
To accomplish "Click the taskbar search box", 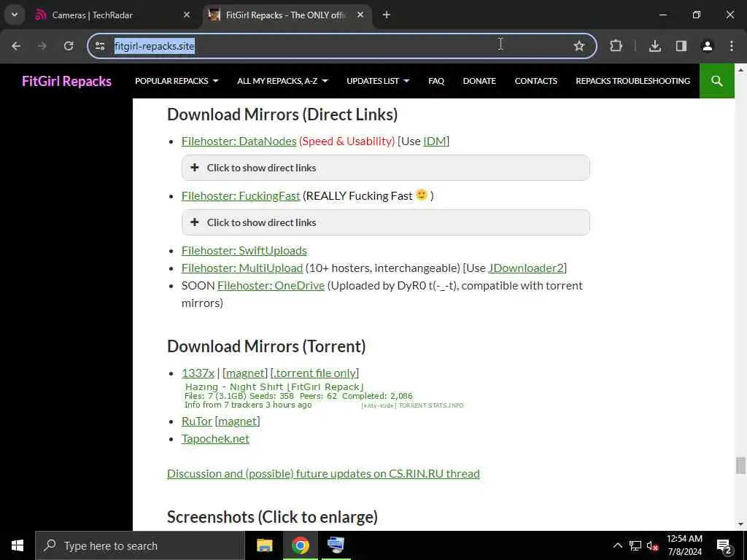I will (140, 545).
